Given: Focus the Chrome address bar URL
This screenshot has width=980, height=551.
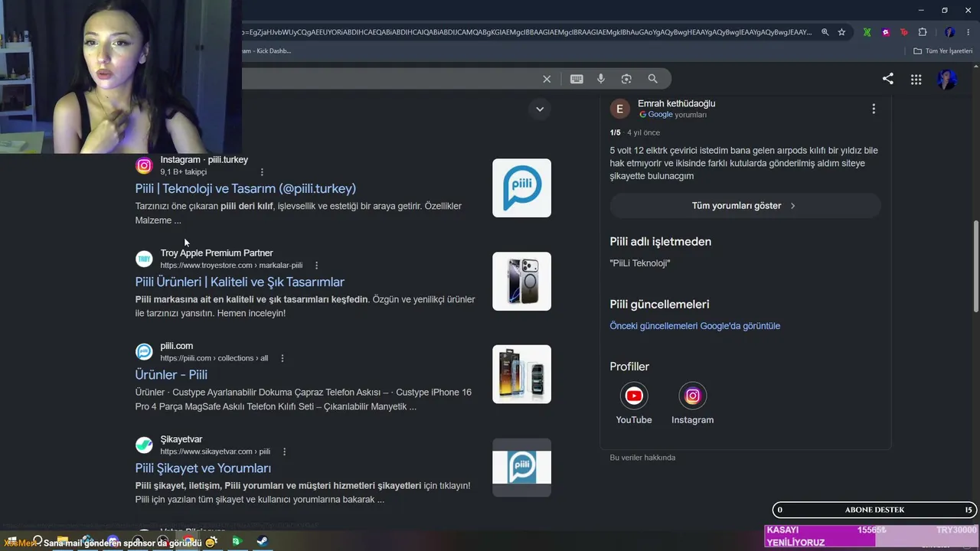Looking at the screenshot, I should click(528, 32).
